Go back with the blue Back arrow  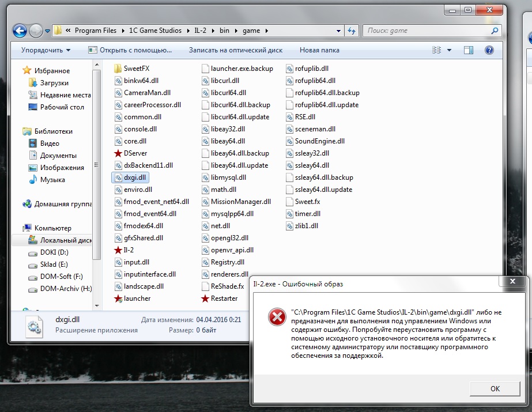[x=20, y=31]
